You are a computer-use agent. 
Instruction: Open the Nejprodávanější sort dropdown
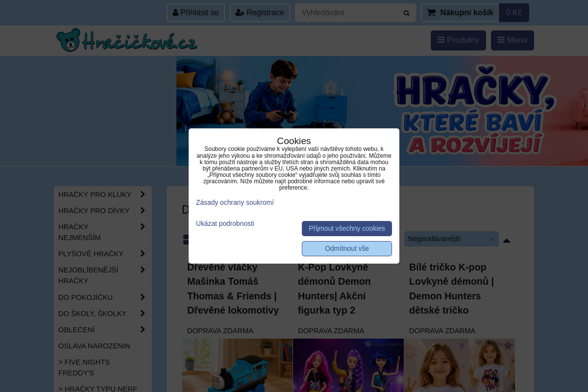click(451, 239)
